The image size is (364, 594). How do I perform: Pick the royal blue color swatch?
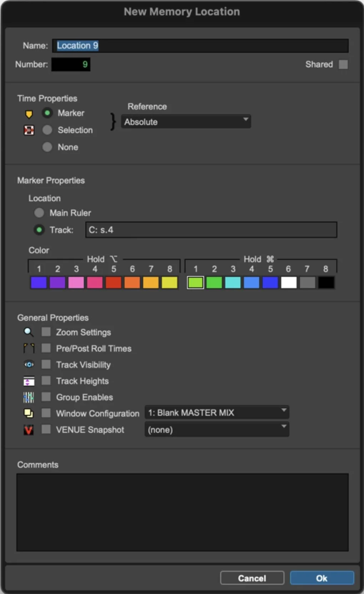click(270, 283)
